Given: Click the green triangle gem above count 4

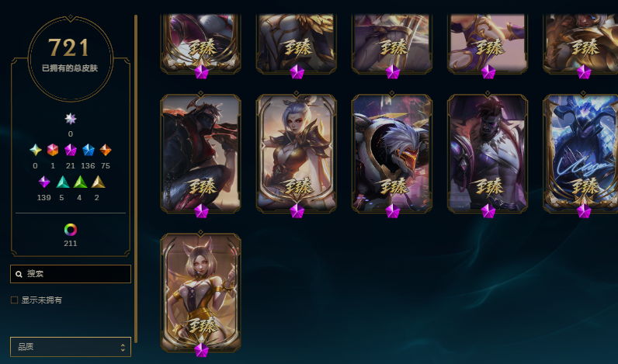Looking at the screenshot, I should click(x=80, y=182).
